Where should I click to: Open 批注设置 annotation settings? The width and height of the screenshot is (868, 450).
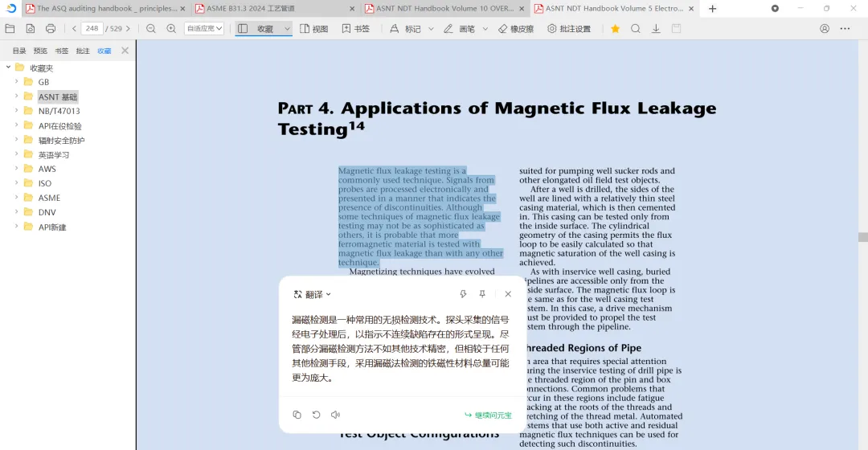[x=569, y=29]
